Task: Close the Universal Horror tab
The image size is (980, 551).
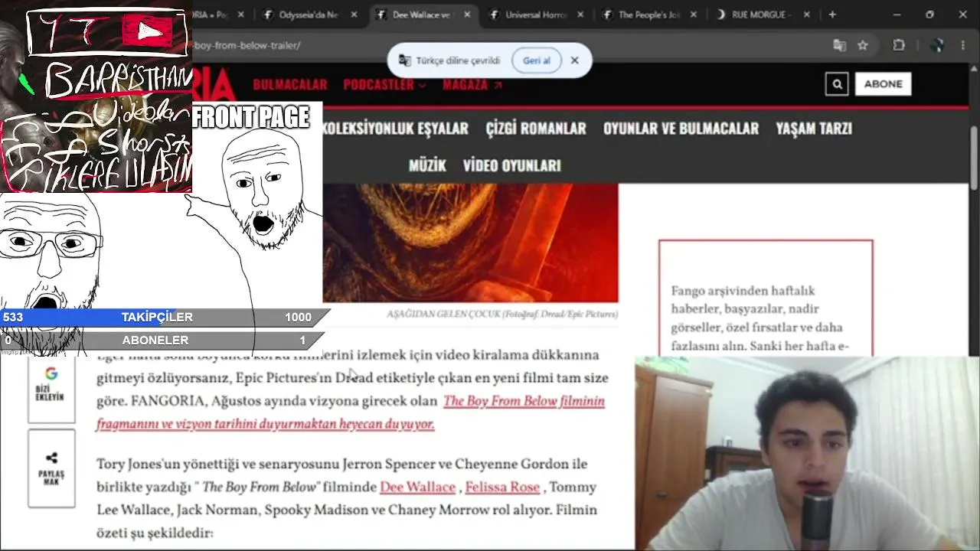Action: click(580, 15)
